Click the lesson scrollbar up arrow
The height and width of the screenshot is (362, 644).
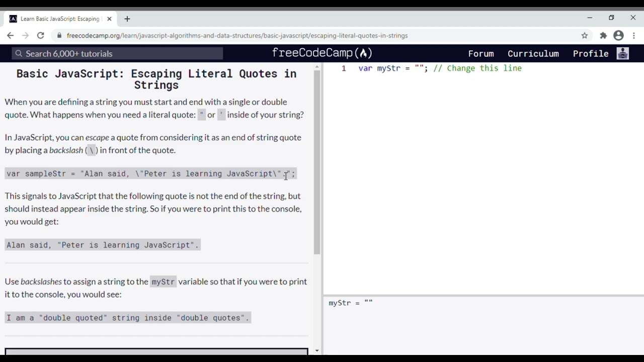(x=317, y=66)
